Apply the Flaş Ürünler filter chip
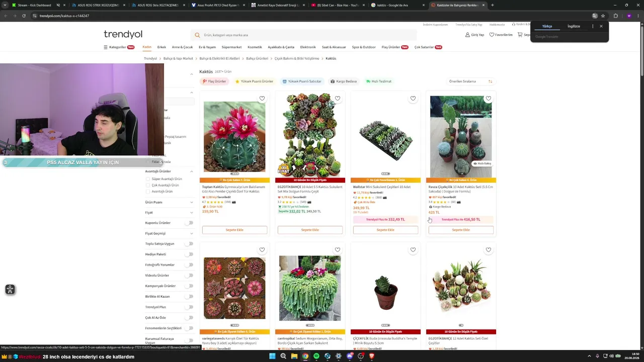 pyautogui.click(x=214, y=81)
